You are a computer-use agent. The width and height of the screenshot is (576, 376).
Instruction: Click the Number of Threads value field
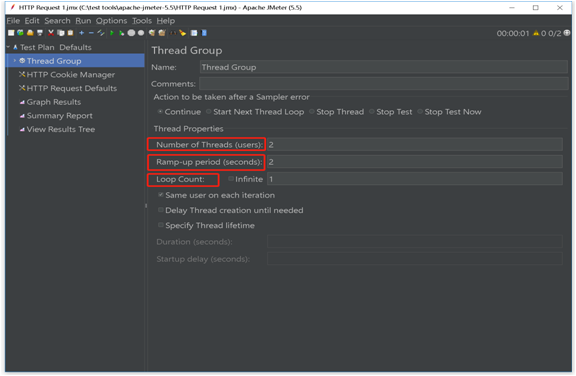pyautogui.click(x=415, y=144)
